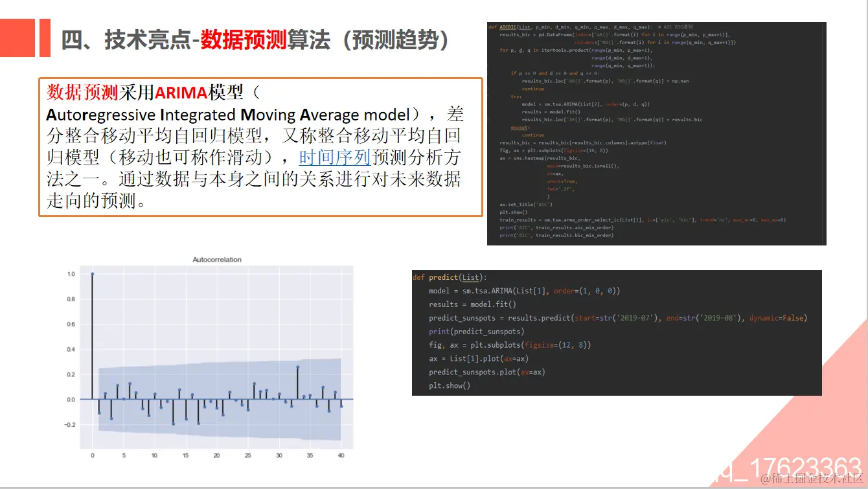Viewport: 868px width, 489px height.
Task: Open the 时间序列 hyperlink
Action: [x=335, y=157]
